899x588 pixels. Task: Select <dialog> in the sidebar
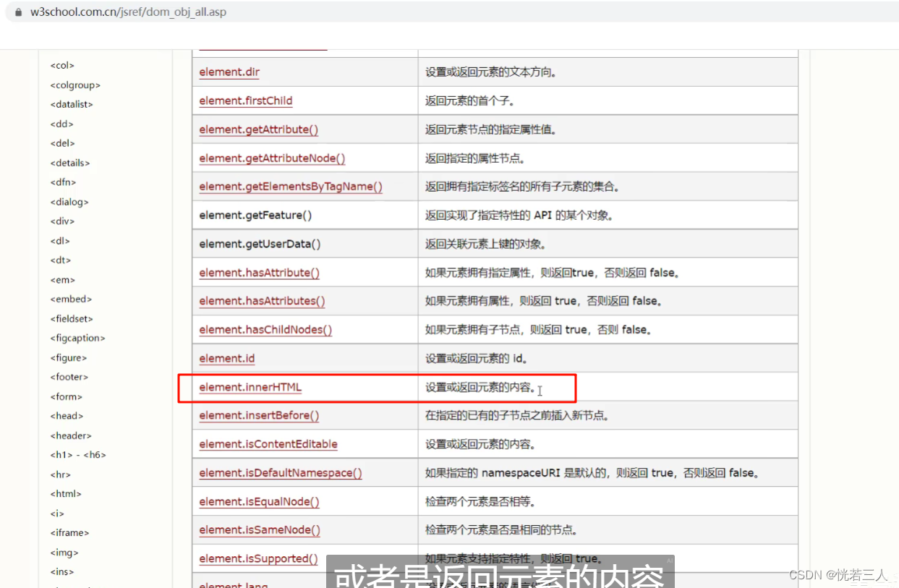[x=69, y=202]
